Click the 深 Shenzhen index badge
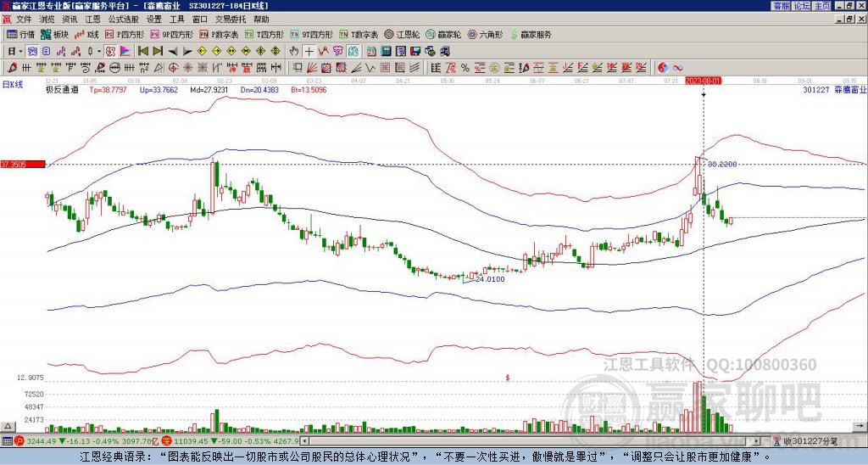Image resolution: width=868 pixels, height=465 pixels. pos(166,441)
